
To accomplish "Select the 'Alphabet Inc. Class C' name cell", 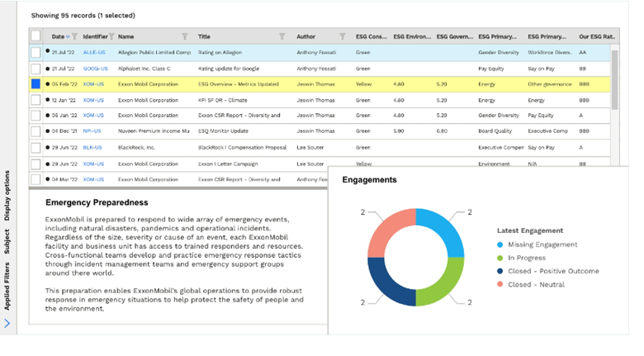I will [x=144, y=69].
